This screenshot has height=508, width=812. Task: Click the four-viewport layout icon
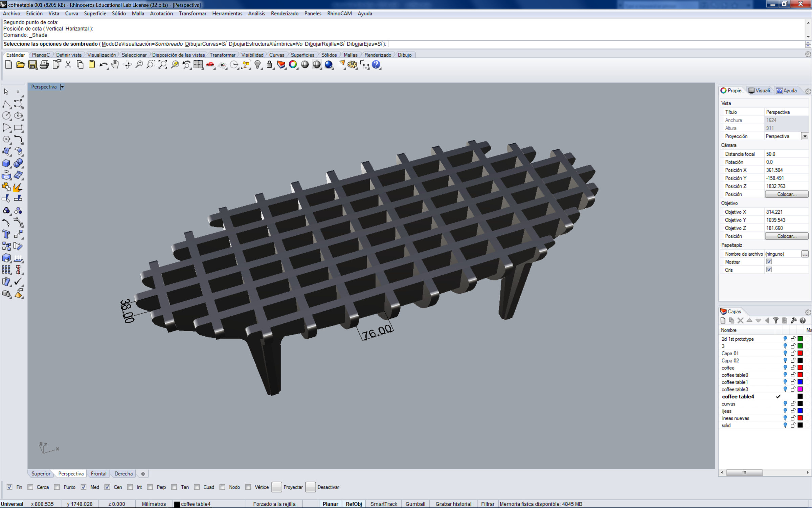(198, 64)
